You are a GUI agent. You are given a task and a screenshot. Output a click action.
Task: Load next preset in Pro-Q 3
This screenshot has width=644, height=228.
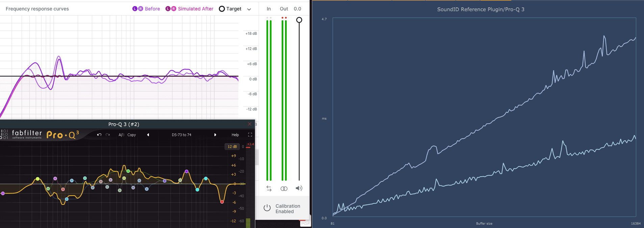[x=215, y=135]
